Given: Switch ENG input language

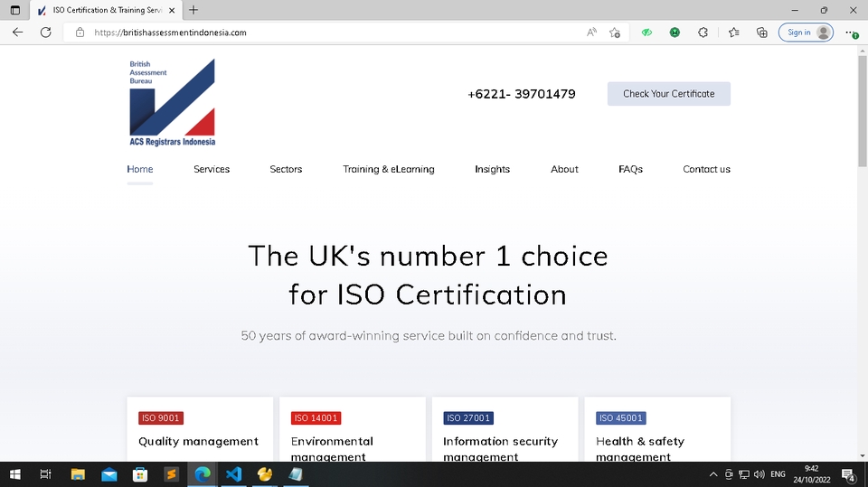Looking at the screenshot, I should [x=778, y=474].
